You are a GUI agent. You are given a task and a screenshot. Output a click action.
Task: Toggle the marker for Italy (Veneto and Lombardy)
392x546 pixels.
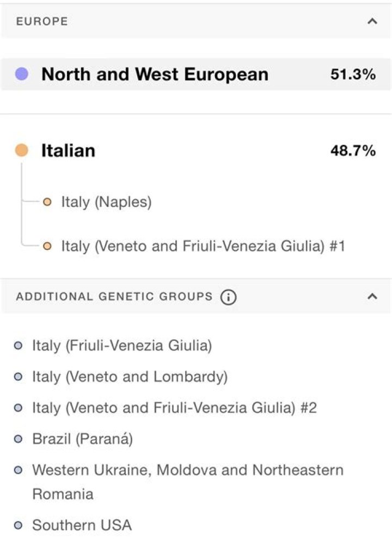pos(19,376)
